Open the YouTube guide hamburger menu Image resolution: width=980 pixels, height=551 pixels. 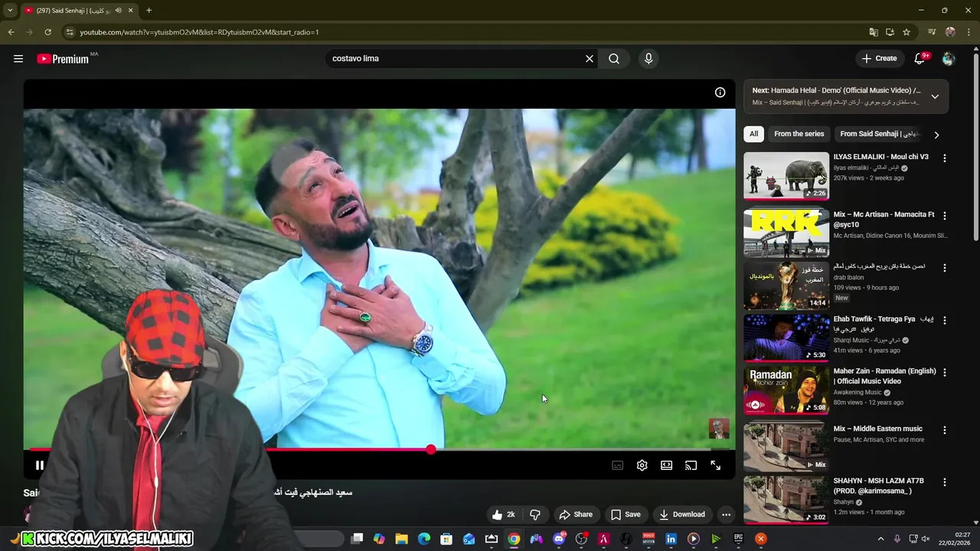(x=18, y=58)
